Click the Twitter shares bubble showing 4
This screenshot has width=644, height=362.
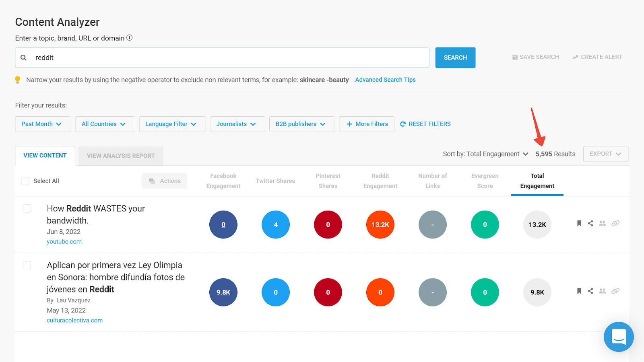click(x=276, y=224)
